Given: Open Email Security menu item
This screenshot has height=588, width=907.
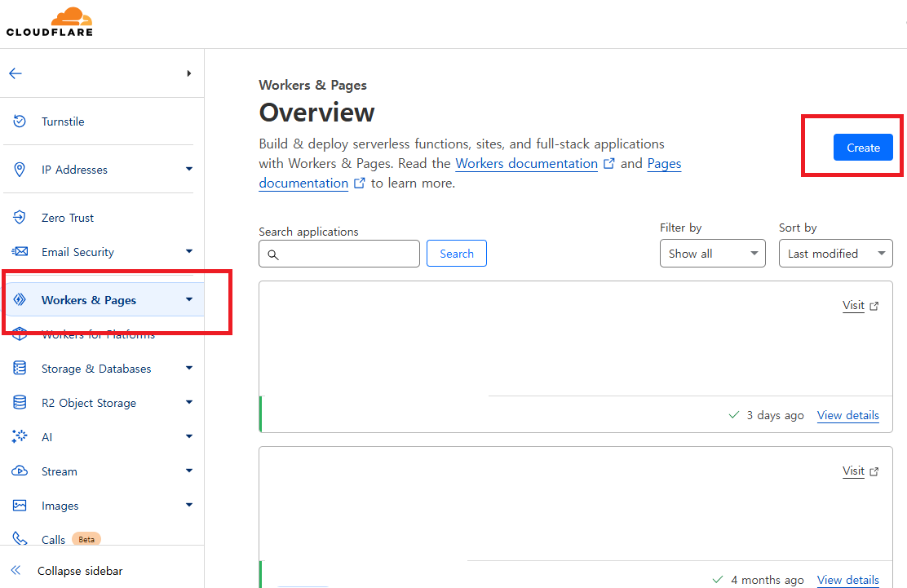Looking at the screenshot, I should [78, 252].
